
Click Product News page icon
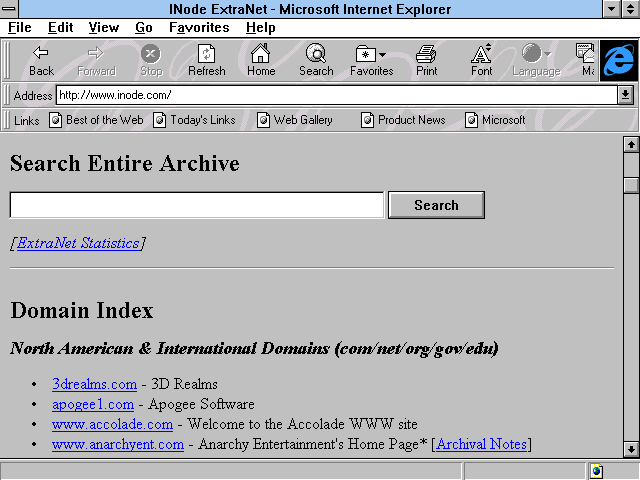click(x=367, y=120)
